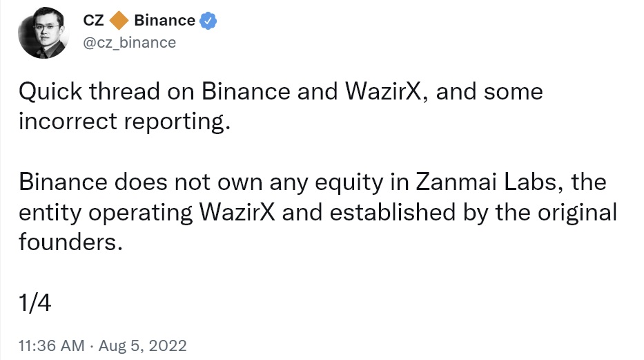Viewport: 644px width, 360px height.
Task: Click the "Binance" text in display name
Action: pos(164,21)
